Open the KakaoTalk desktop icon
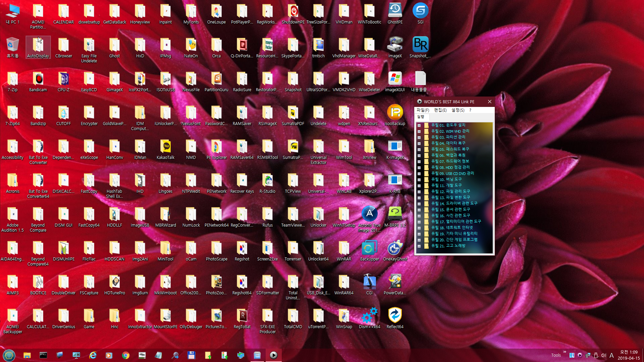 (x=165, y=149)
